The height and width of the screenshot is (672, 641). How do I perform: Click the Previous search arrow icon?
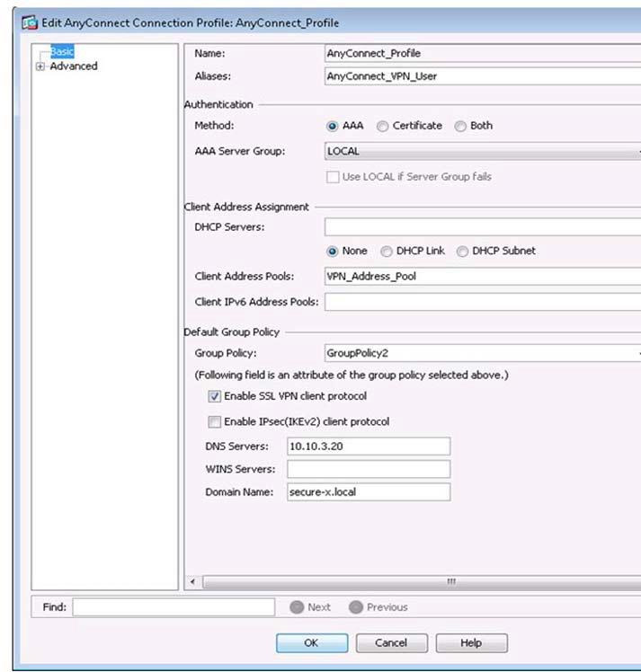(x=355, y=607)
